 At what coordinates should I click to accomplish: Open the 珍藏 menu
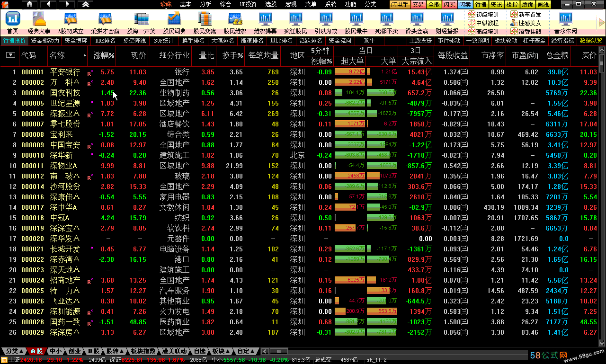click(166, 4)
